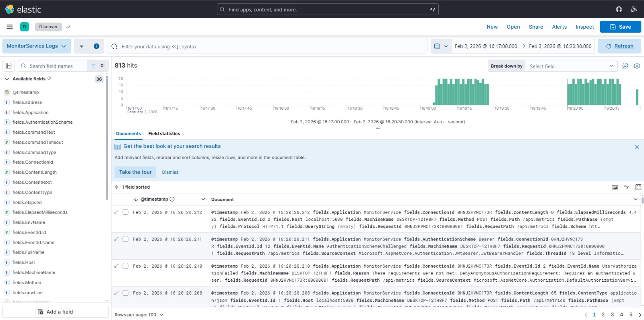Viewport: 644px width, 320px height.
Task: Select checkbox for row 16:20:28.210
Action: point(126,266)
